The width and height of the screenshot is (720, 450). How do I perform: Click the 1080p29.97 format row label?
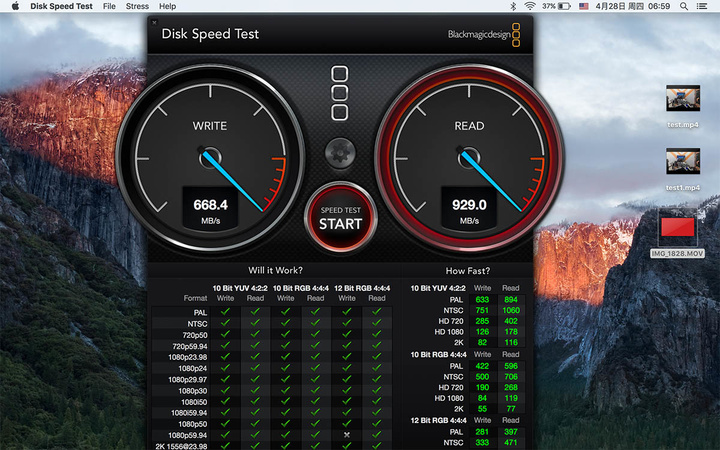pos(187,380)
